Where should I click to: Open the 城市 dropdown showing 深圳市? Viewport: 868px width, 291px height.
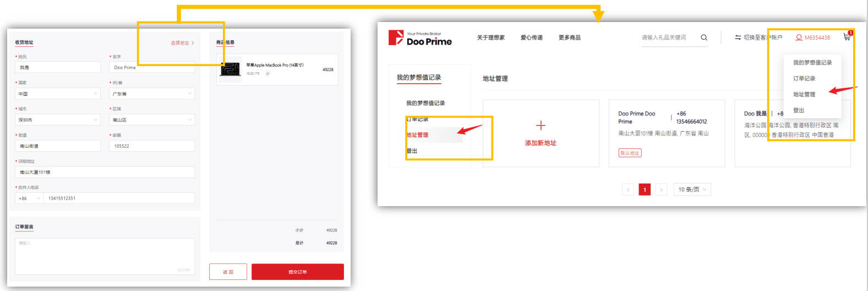[58, 120]
